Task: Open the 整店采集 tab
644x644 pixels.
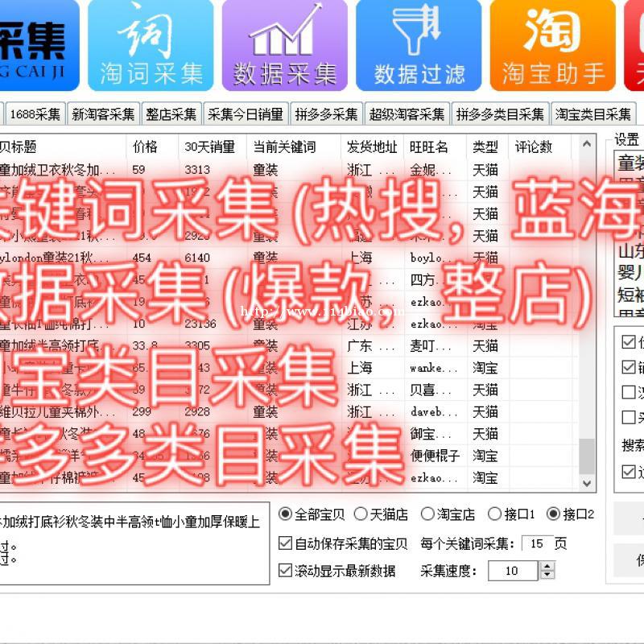Action: (171, 114)
